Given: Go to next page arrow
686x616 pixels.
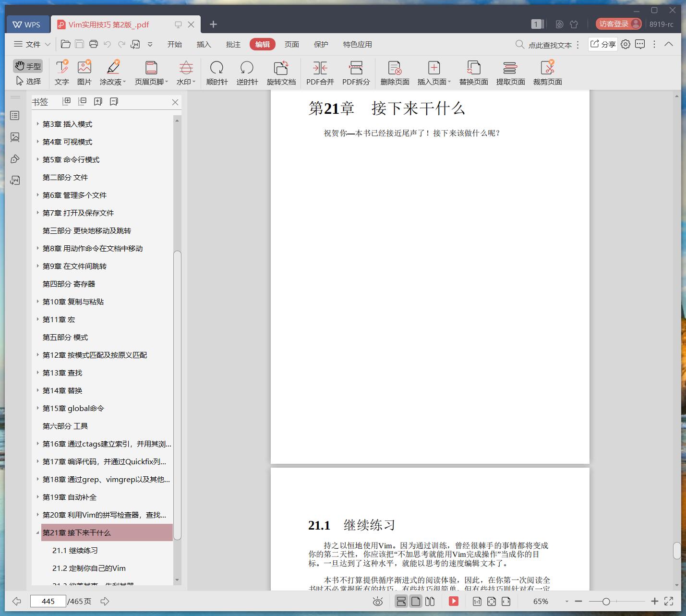Looking at the screenshot, I should tap(105, 601).
